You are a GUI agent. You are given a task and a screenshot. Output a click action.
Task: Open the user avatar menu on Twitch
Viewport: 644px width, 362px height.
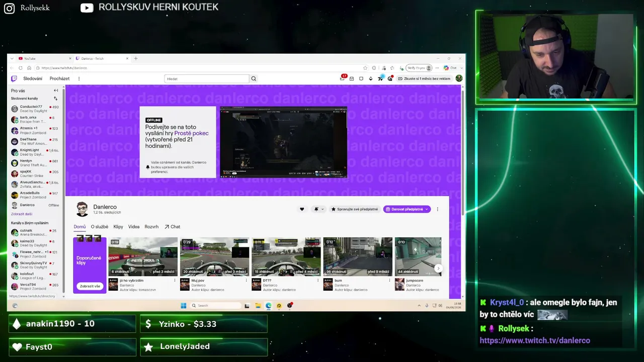[459, 78]
